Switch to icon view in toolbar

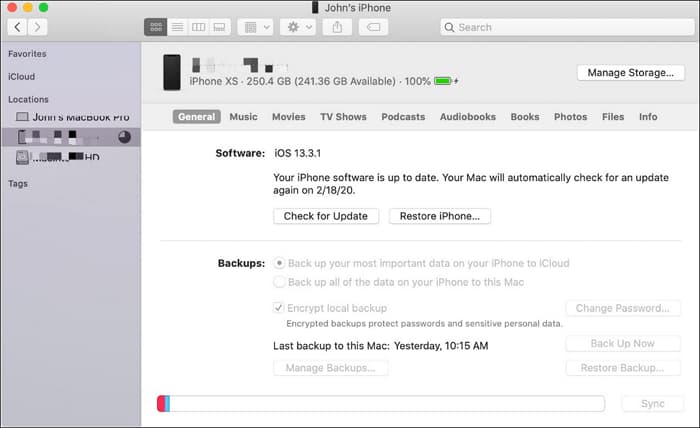155,27
